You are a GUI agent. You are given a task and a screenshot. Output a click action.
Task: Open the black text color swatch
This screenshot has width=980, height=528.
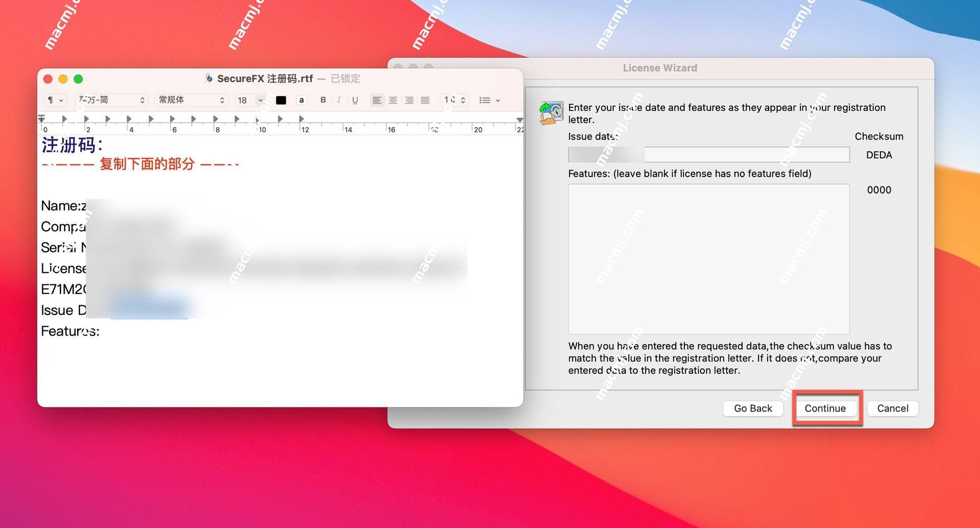[x=281, y=100]
